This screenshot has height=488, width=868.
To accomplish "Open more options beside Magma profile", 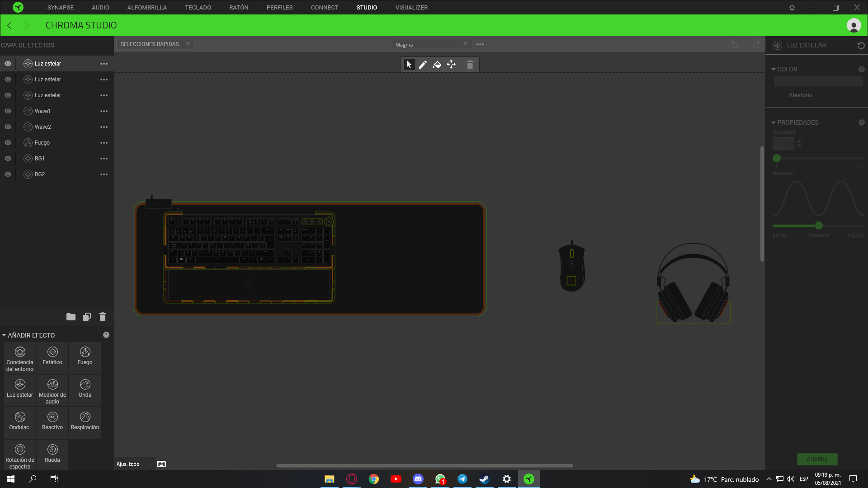I will pyautogui.click(x=480, y=44).
